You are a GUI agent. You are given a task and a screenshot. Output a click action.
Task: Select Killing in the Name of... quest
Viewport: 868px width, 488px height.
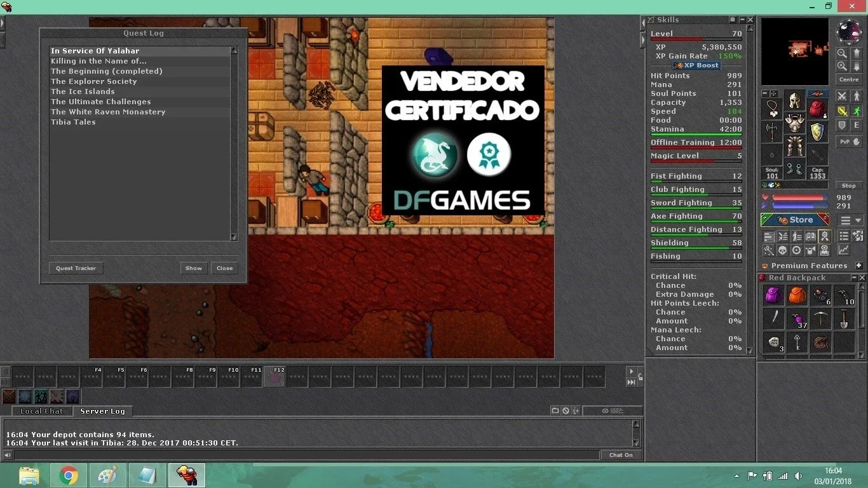pyautogui.click(x=140, y=61)
